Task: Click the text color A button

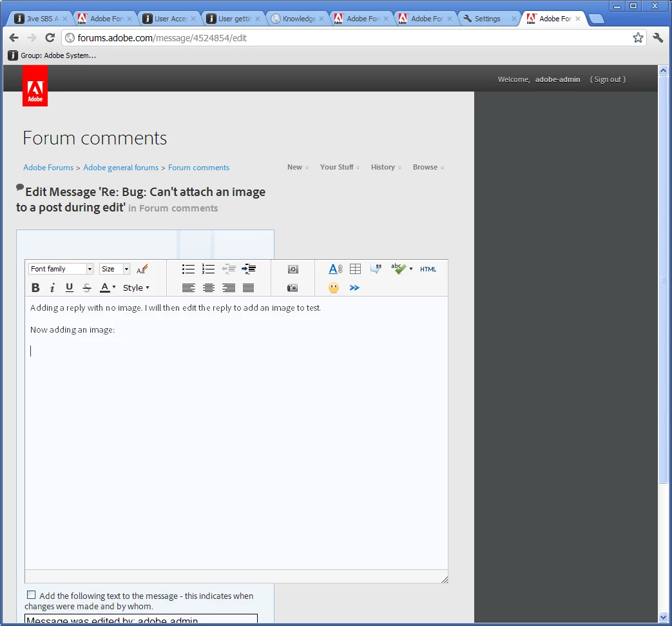Action: pos(105,288)
